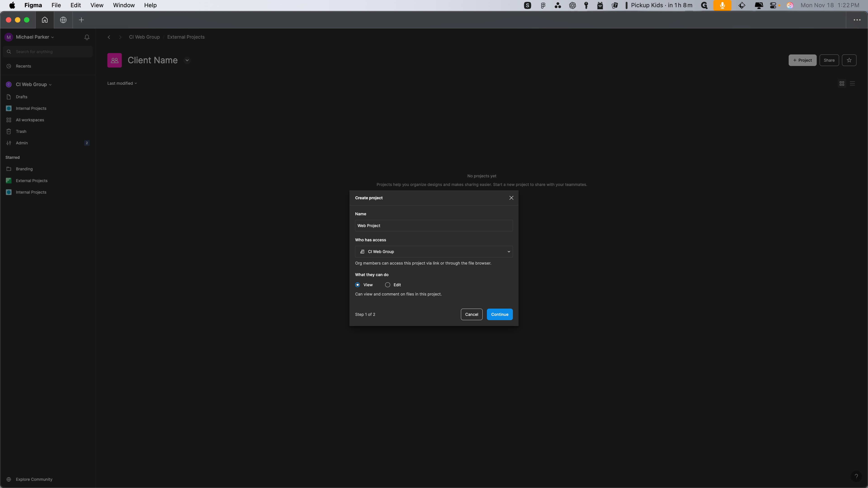Open the Window menu
The width and height of the screenshot is (868, 488).
click(124, 5)
